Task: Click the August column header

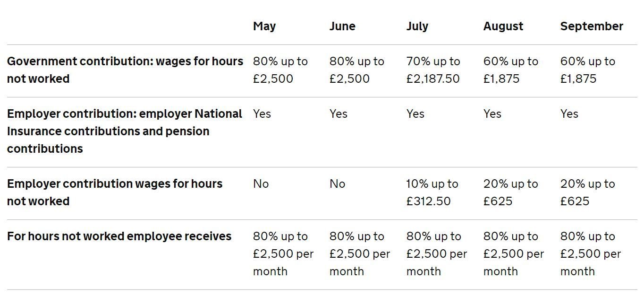Action: tap(503, 27)
